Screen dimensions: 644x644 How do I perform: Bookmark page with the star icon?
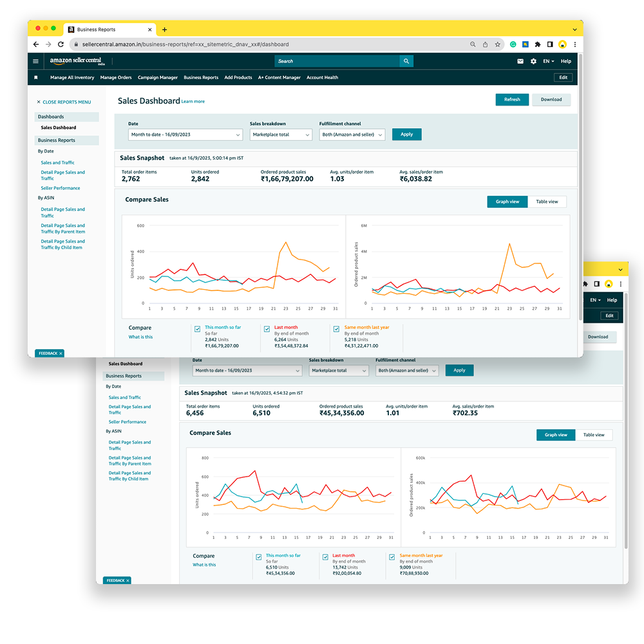497,44
